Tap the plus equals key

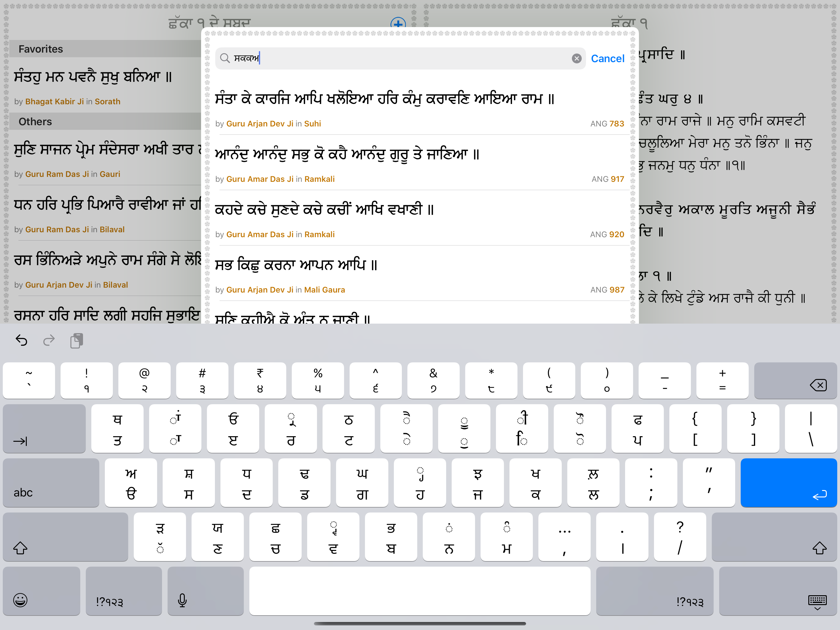click(x=722, y=380)
